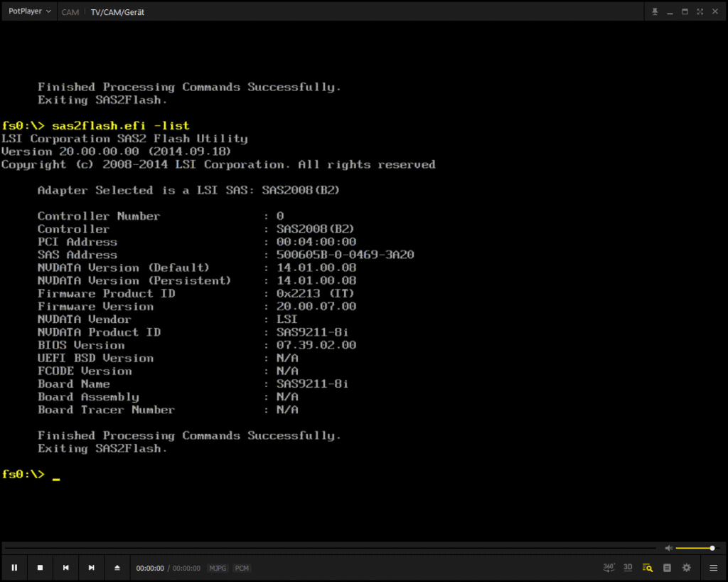Viewport: 728px width, 582px height.
Task: Open the PotPlayer main menu dropdown
Action: [x=29, y=11]
